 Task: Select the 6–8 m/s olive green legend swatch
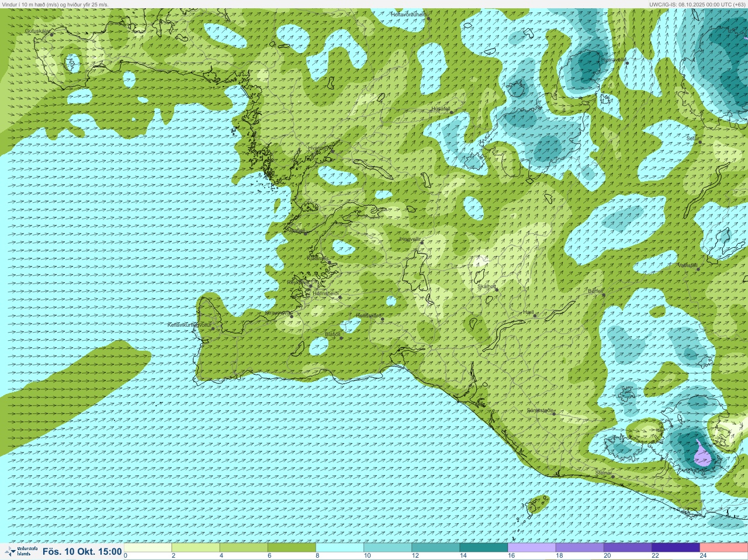(292, 548)
